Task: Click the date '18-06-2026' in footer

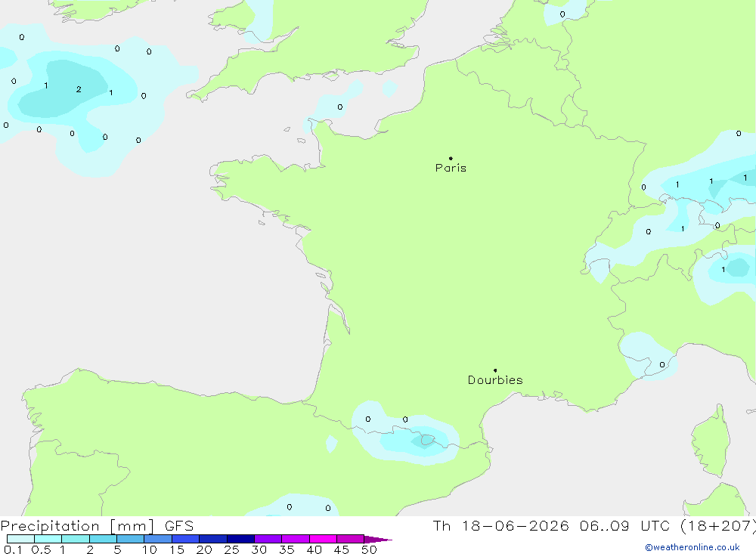Action: coord(516,526)
